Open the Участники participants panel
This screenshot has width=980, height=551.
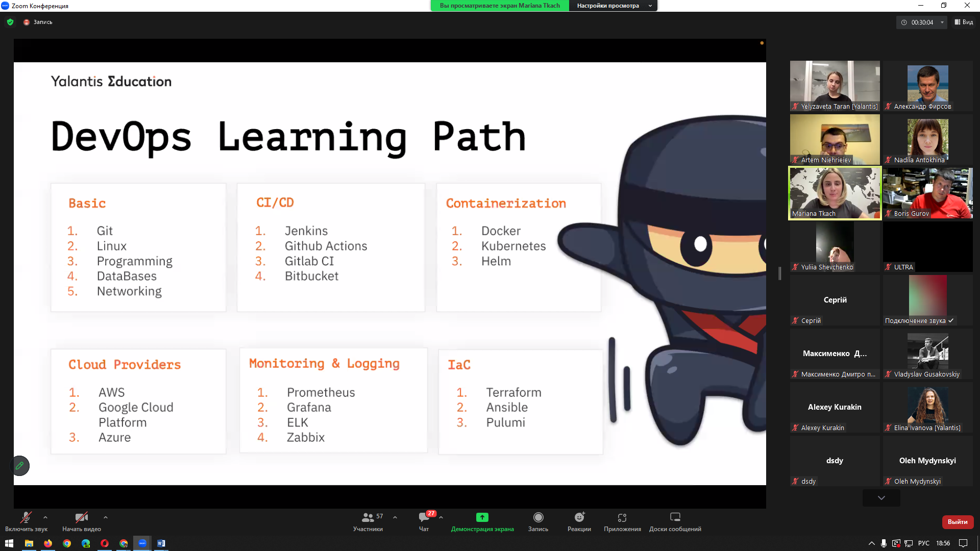[x=368, y=522]
